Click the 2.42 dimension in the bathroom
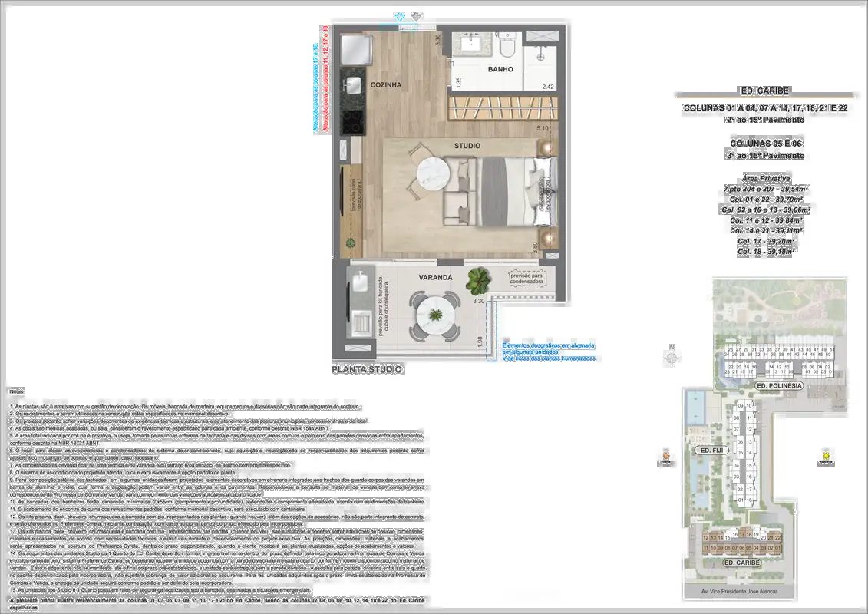868x614 pixels. click(x=548, y=87)
